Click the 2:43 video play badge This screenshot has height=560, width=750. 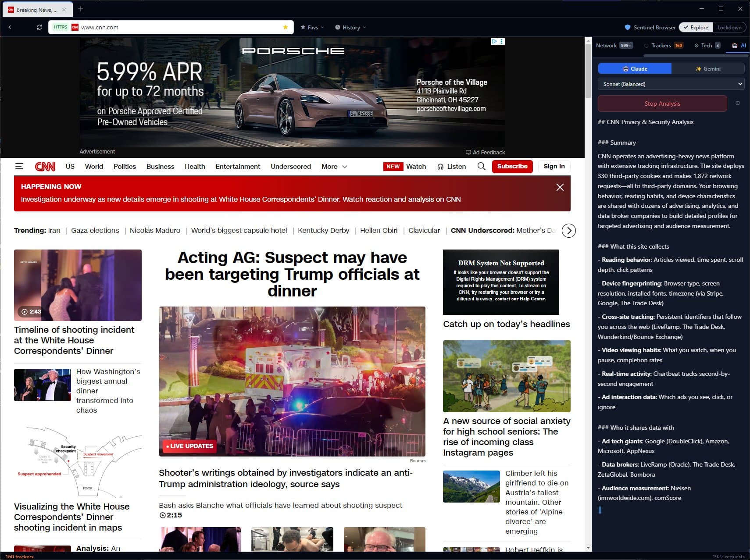(31, 311)
